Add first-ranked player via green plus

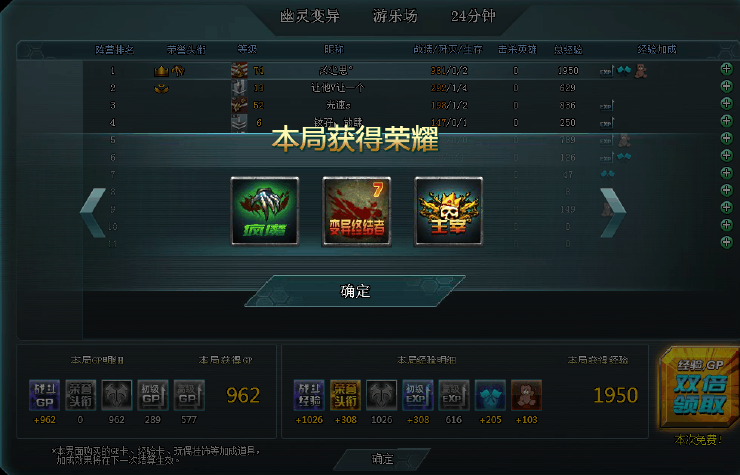tap(727, 69)
